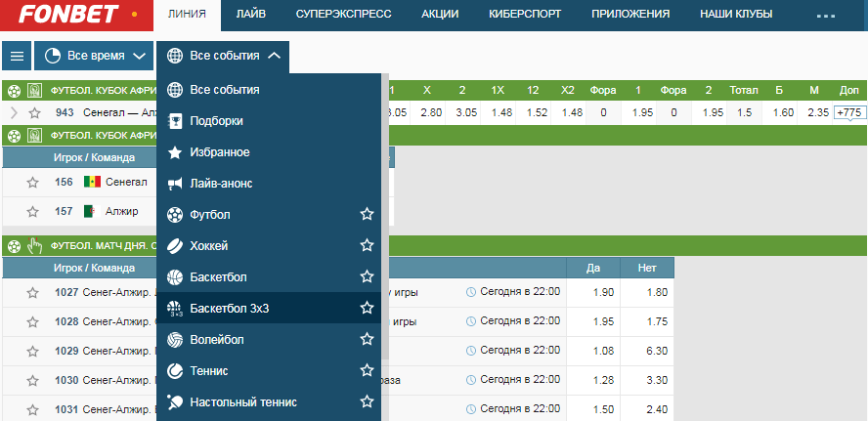Switch to the ЛАЙВ tab

pyautogui.click(x=251, y=15)
